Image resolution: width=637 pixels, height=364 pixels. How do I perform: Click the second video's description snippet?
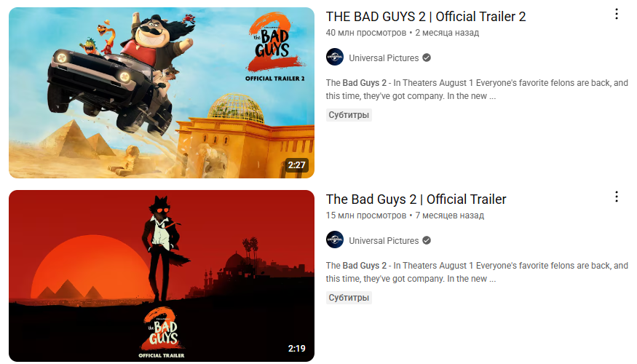pos(477,272)
